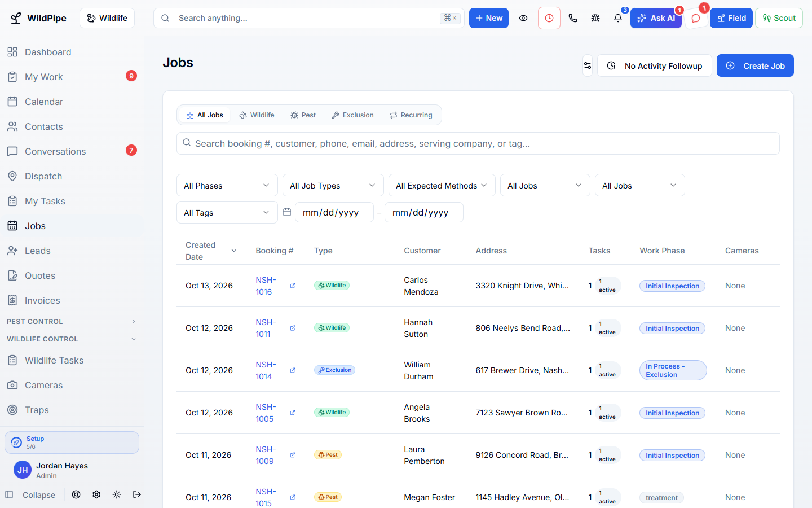Click the Create Job button
This screenshot has height=508, width=812.
pos(755,65)
